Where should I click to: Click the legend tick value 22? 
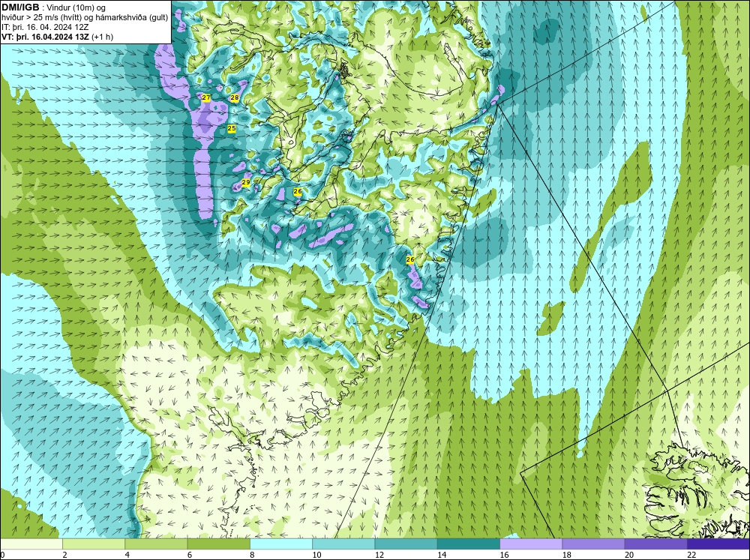coord(691,555)
